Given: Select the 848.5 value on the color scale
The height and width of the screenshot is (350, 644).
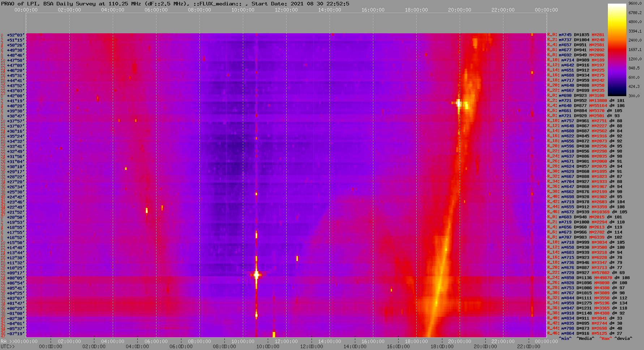Looking at the screenshot, I should point(634,68).
